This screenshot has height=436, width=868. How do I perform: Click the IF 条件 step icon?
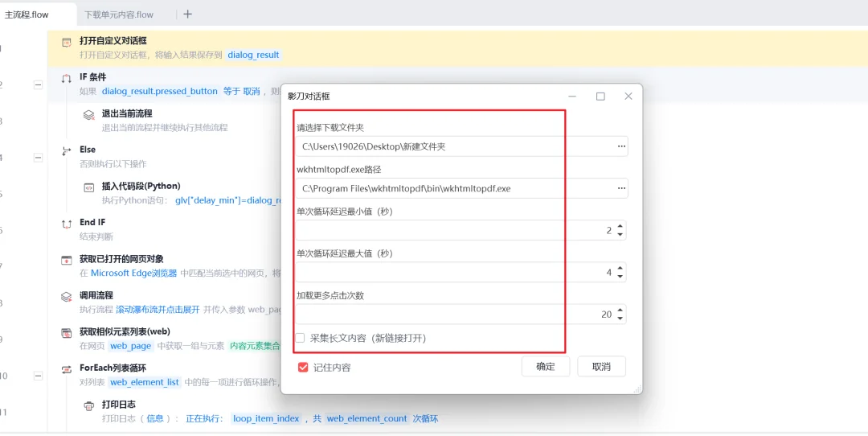click(67, 79)
